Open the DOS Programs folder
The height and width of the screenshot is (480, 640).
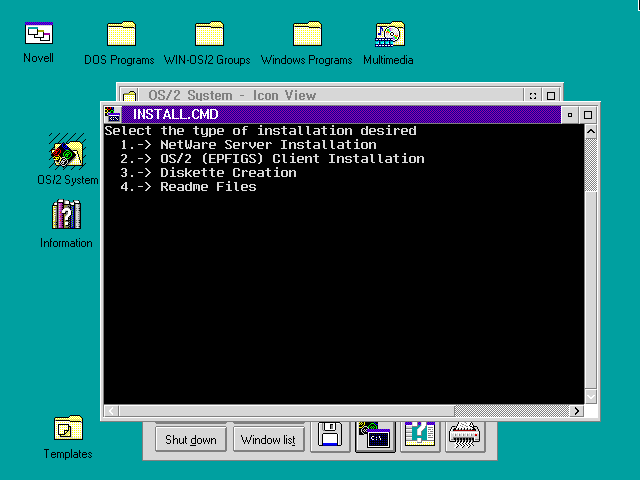click(121, 33)
